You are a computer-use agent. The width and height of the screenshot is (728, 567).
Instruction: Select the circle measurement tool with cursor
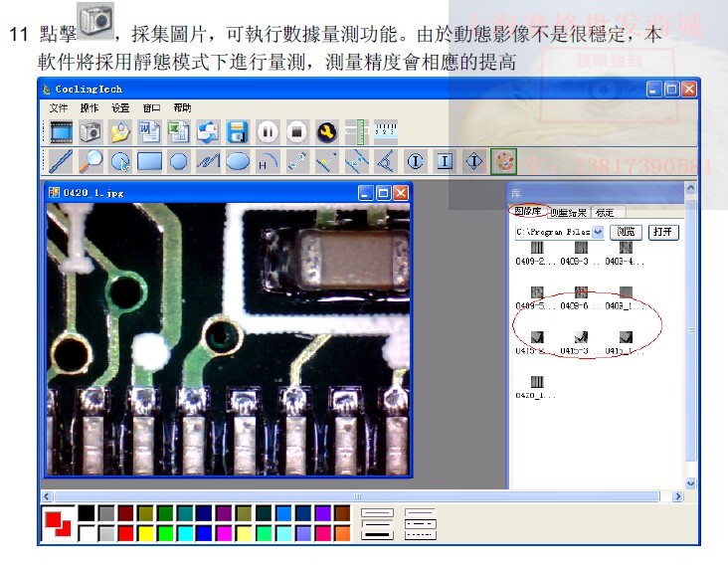tap(120, 161)
